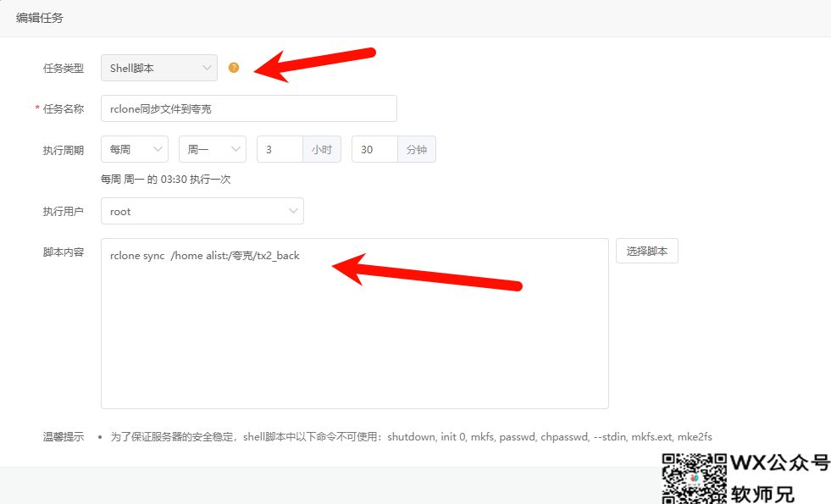
Task: Click the text 每周 周一 的 03:30 执行一次
Action: click(165, 180)
